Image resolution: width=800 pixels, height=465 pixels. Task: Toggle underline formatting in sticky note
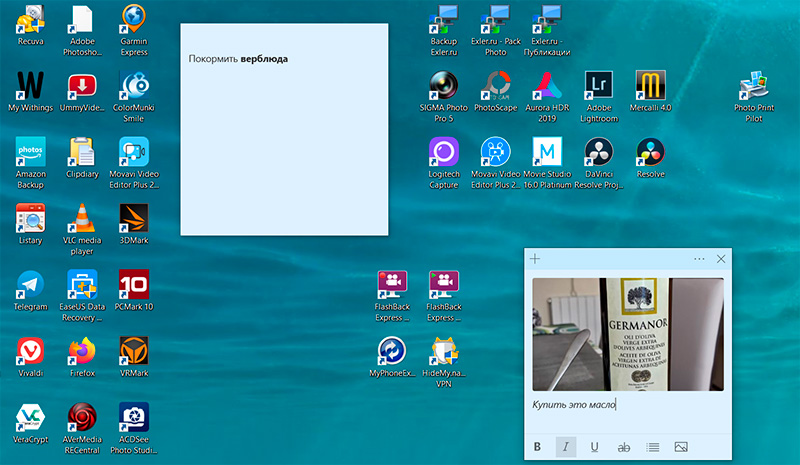(595, 447)
